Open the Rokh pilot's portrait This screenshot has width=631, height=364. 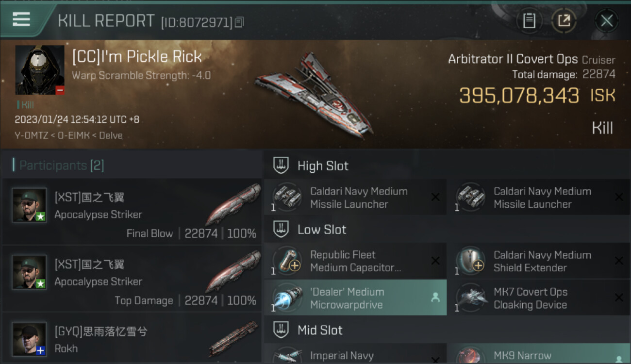tap(29, 338)
